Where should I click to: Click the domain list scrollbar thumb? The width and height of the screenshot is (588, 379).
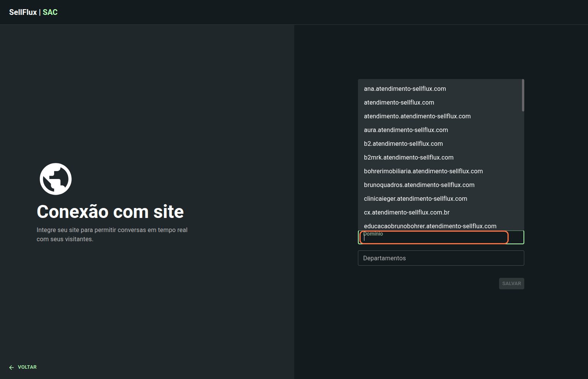(523, 95)
